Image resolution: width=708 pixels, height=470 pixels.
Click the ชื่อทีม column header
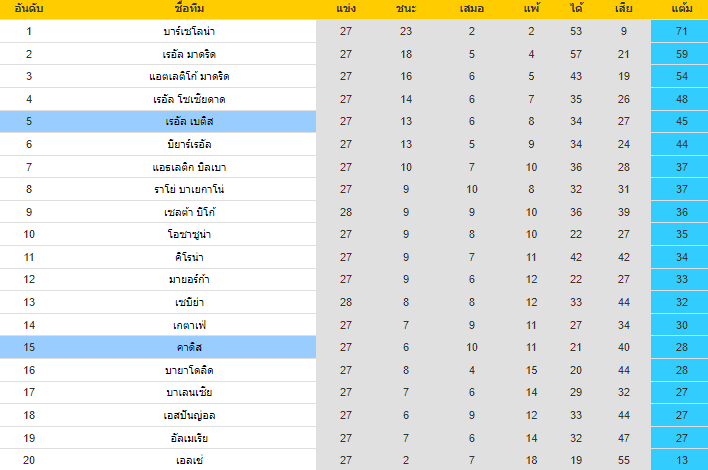coord(189,9)
